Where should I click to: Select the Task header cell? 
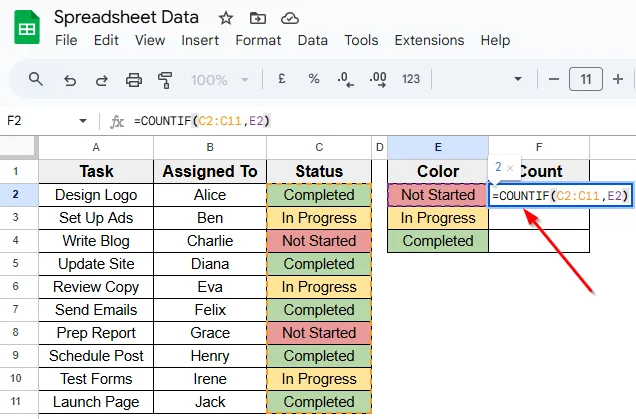pos(96,171)
